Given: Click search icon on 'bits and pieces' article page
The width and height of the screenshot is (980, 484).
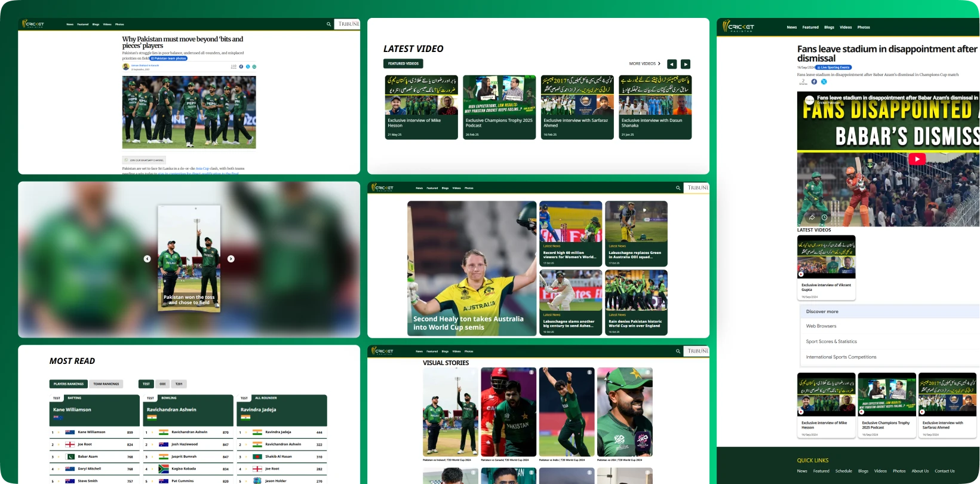Looking at the screenshot, I should click(x=328, y=24).
